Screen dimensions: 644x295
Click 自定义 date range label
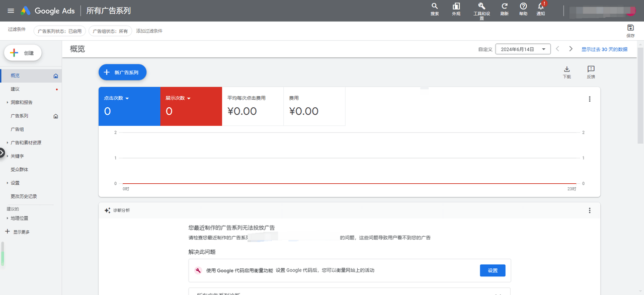pyautogui.click(x=485, y=49)
